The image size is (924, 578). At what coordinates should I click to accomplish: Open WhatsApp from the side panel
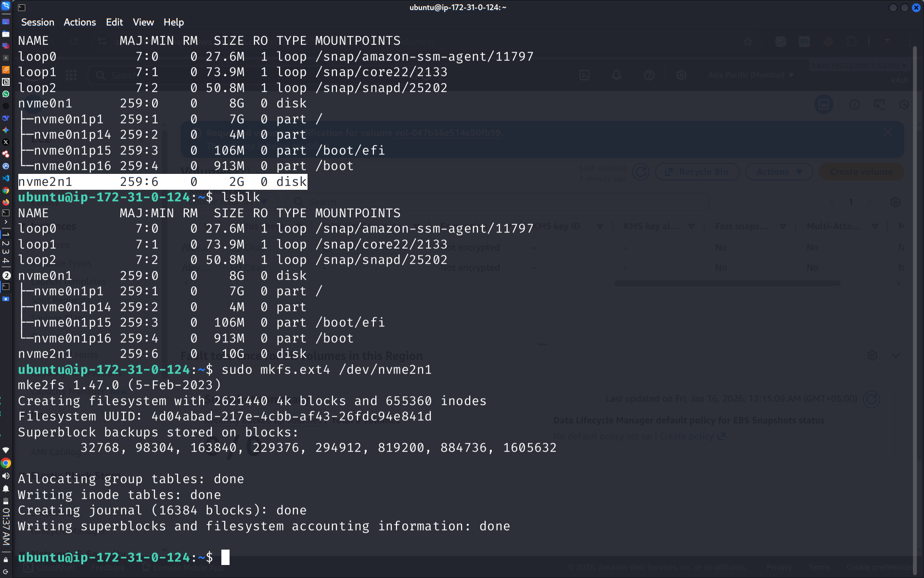6,94
